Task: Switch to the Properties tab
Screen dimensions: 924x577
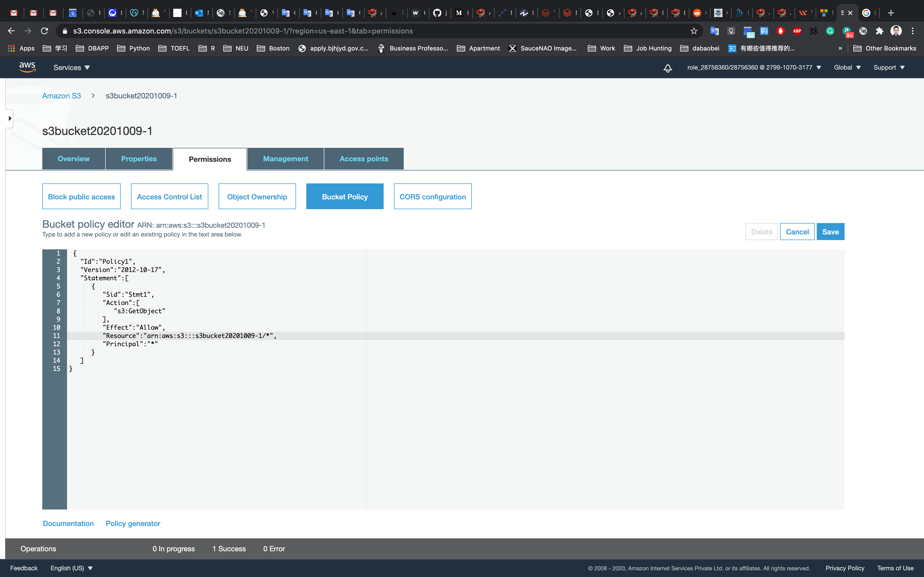Action: point(139,159)
